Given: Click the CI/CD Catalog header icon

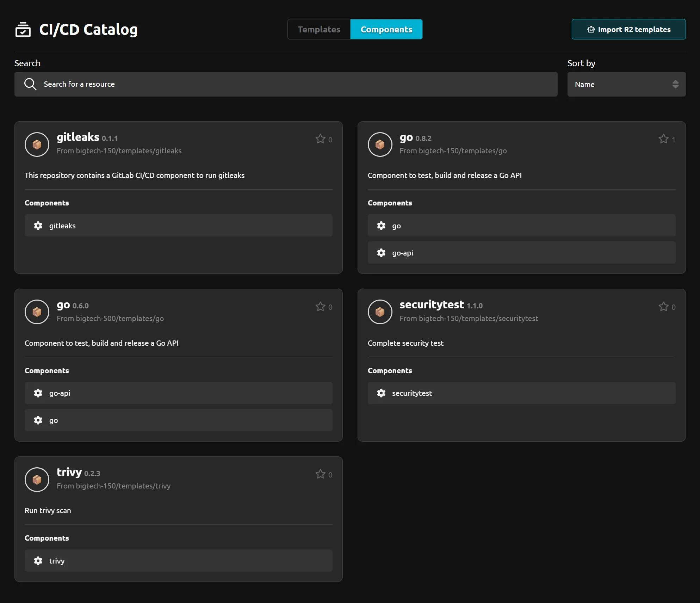Looking at the screenshot, I should click(x=23, y=29).
